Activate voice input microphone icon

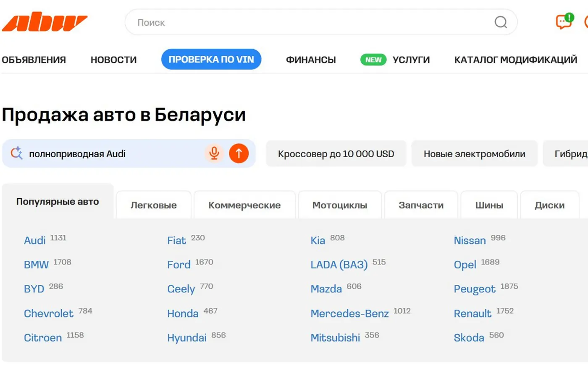214,153
